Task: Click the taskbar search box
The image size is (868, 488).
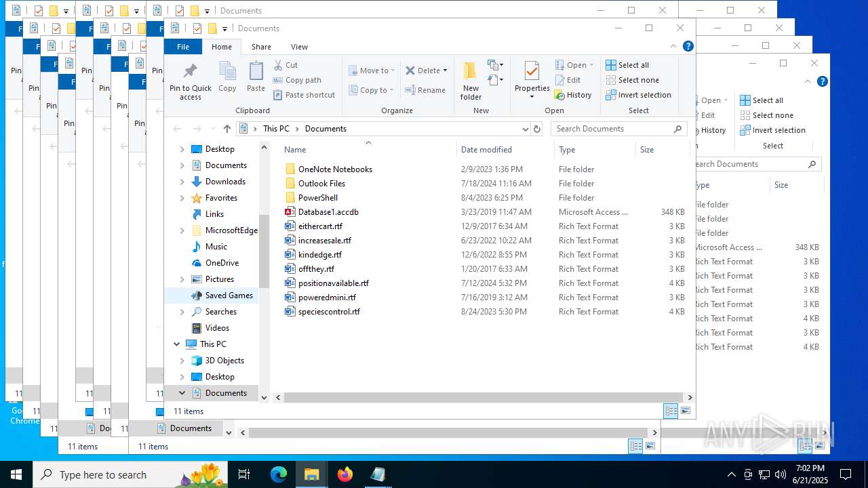Action: 130,474
